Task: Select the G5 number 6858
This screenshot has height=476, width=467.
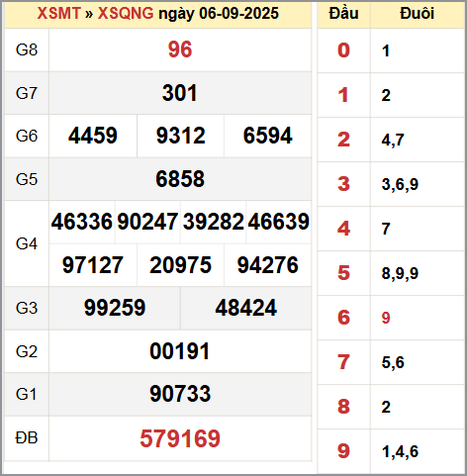Action: tap(180, 179)
